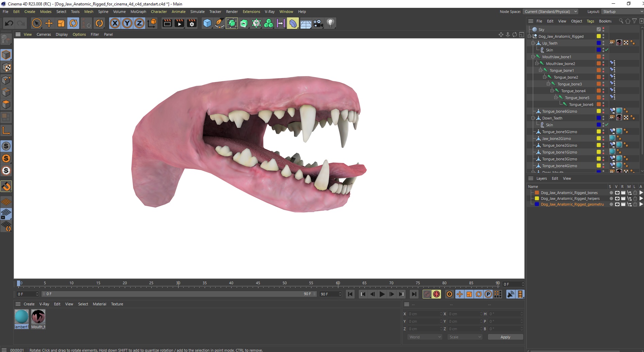Click blue color swatch of geometru layer
Viewport: 644px width, 352px height.
pos(537,204)
